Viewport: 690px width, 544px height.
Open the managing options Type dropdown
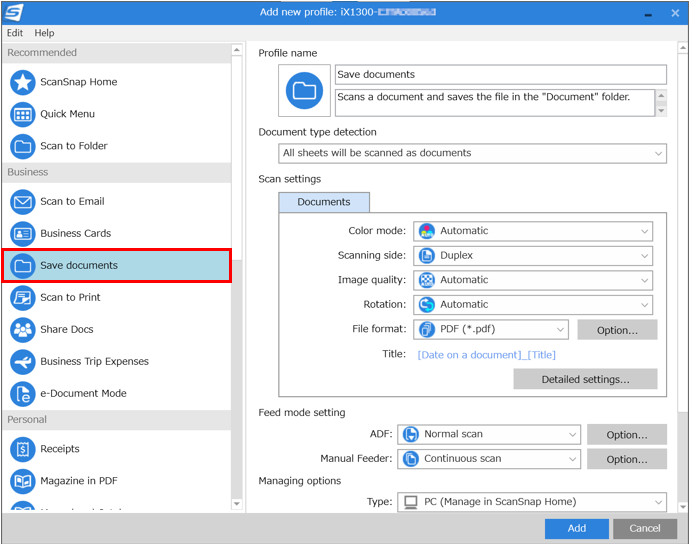click(x=532, y=502)
